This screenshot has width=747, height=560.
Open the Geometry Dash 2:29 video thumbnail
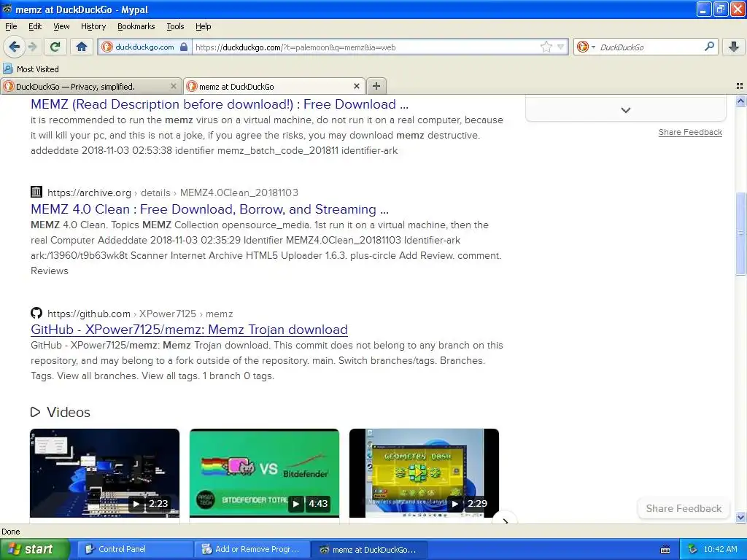click(x=424, y=472)
